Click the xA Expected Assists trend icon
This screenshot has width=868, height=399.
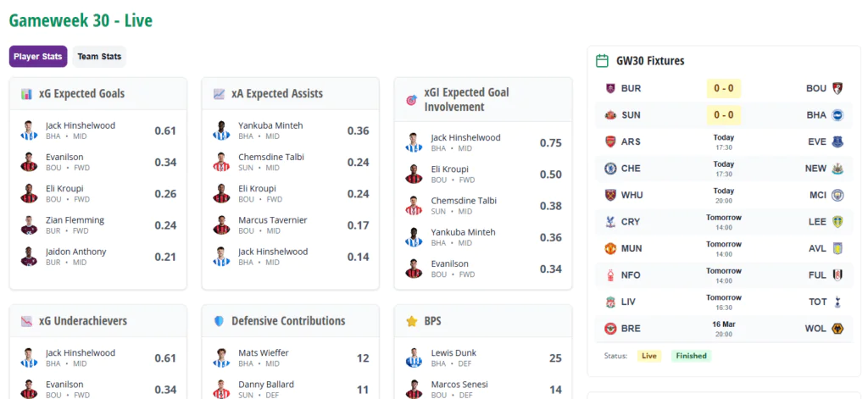[x=219, y=93]
